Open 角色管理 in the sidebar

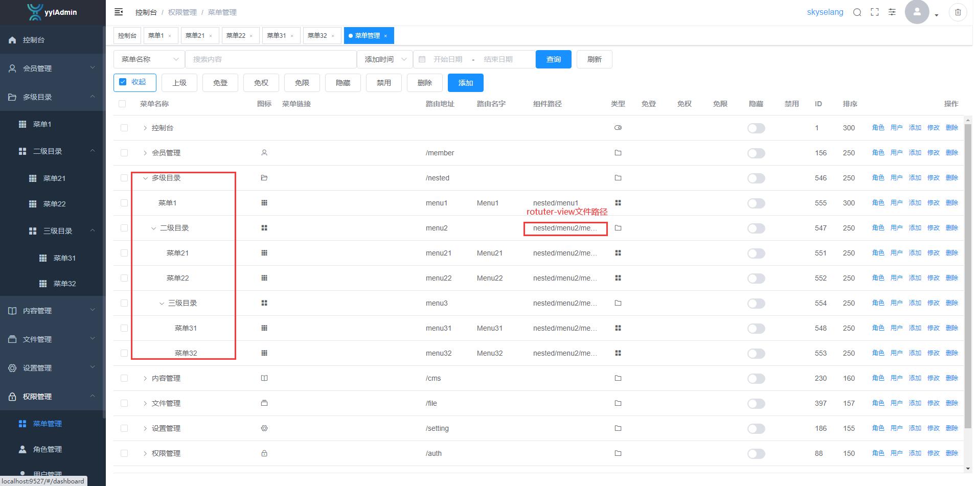[47, 449]
